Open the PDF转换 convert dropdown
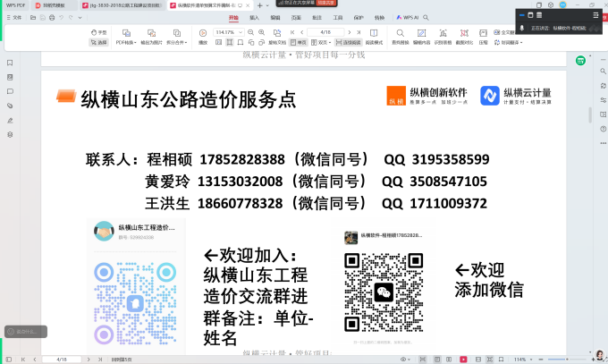Image resolution: width=608 pixels, height=364 pixels. click(x=126, y=38)
